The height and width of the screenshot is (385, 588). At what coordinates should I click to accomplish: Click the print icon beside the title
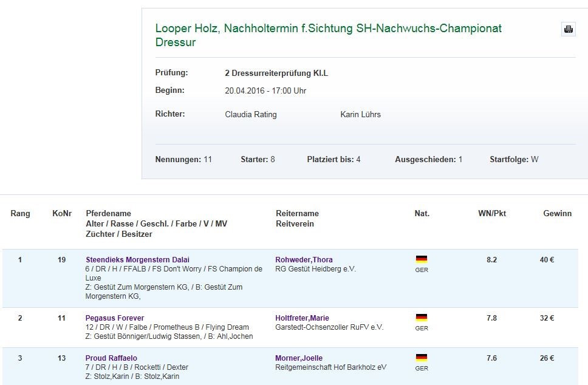[x=568, y=29]
